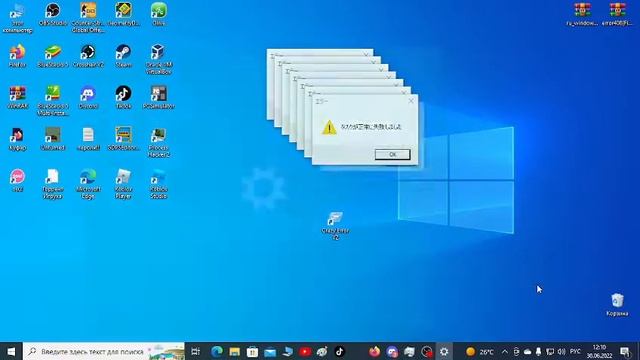Open the Settings gear on the taskbar
The image size is (640, 360).
(x=444, y=351)
